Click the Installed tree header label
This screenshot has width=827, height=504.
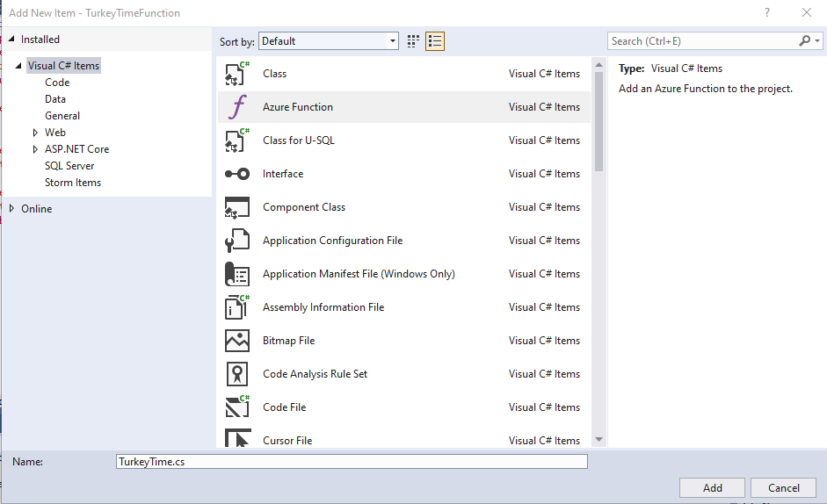(x=40, y=39)
